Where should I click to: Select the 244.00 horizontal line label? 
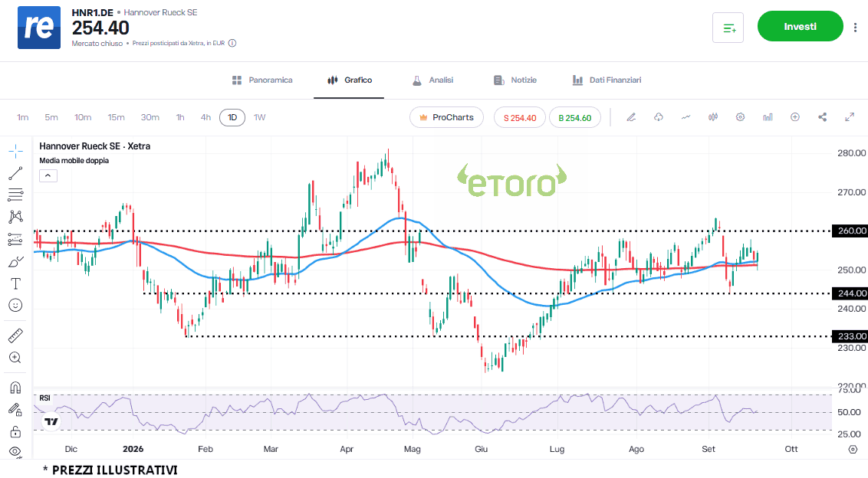[850, 293]
